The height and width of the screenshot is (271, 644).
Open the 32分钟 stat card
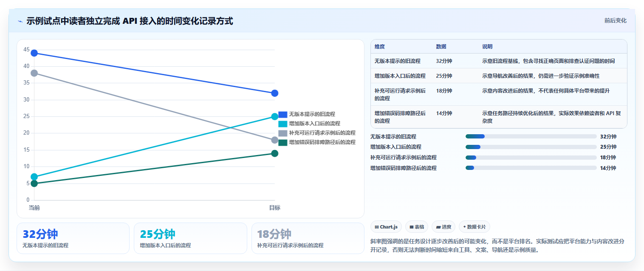(73, 238)
